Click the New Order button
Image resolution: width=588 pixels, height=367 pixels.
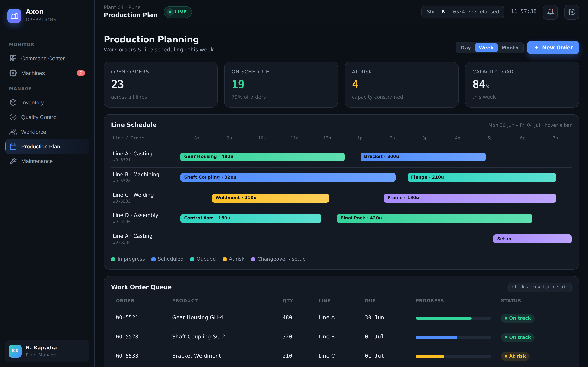coord(553,48)
